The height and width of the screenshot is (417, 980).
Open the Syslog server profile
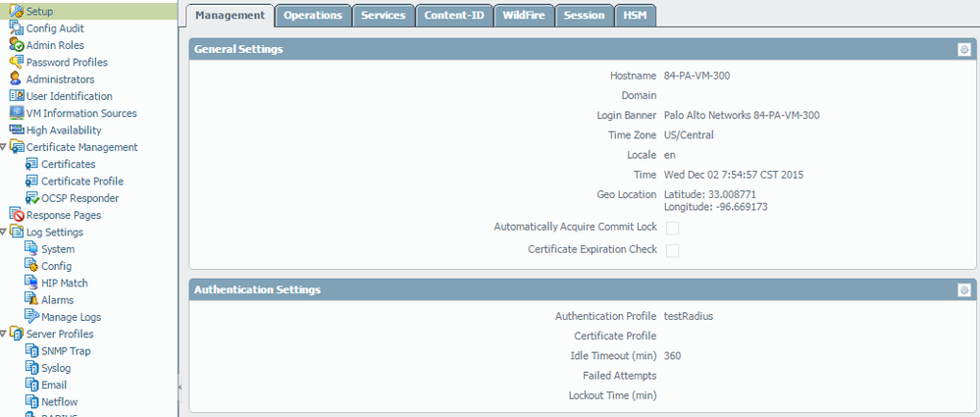pyautogui.click(x=55, y=368)
